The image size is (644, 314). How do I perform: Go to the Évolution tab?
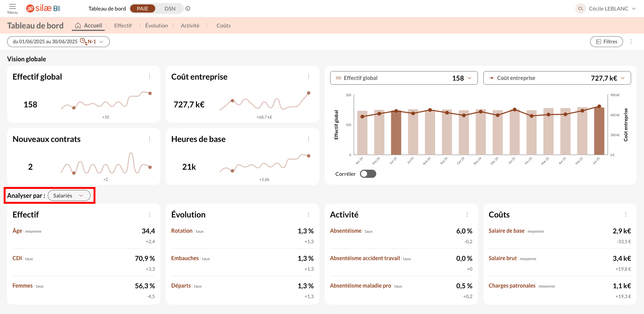156,26
